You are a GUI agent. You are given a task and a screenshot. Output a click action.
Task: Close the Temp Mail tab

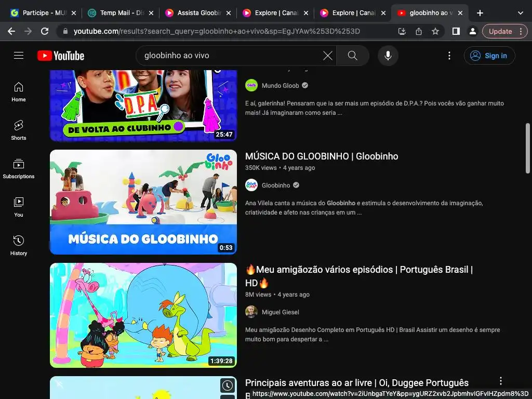pos(151,13)
